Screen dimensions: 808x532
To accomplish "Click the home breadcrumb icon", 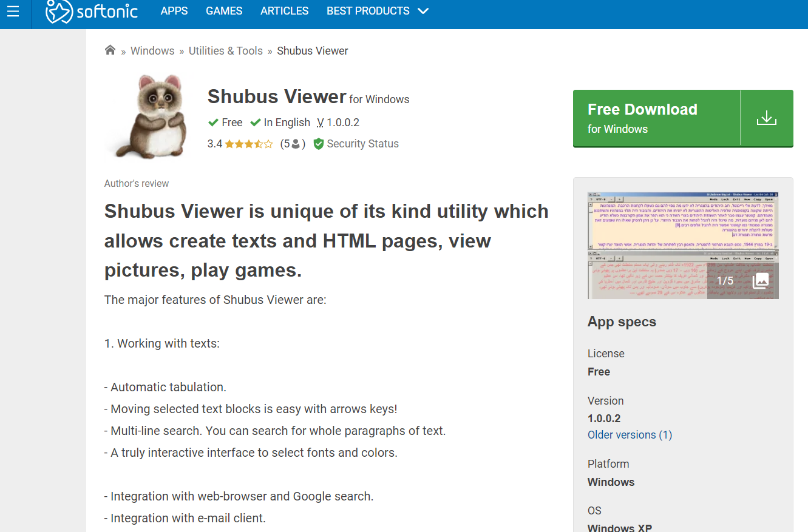I will pos(110,50).
